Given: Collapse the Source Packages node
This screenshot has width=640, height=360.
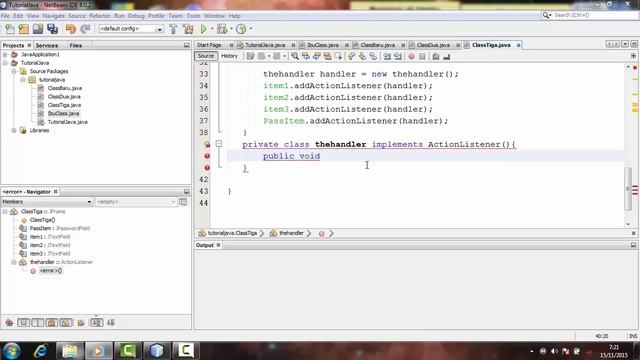Looking at the screenshot, I should pos(14,71).
